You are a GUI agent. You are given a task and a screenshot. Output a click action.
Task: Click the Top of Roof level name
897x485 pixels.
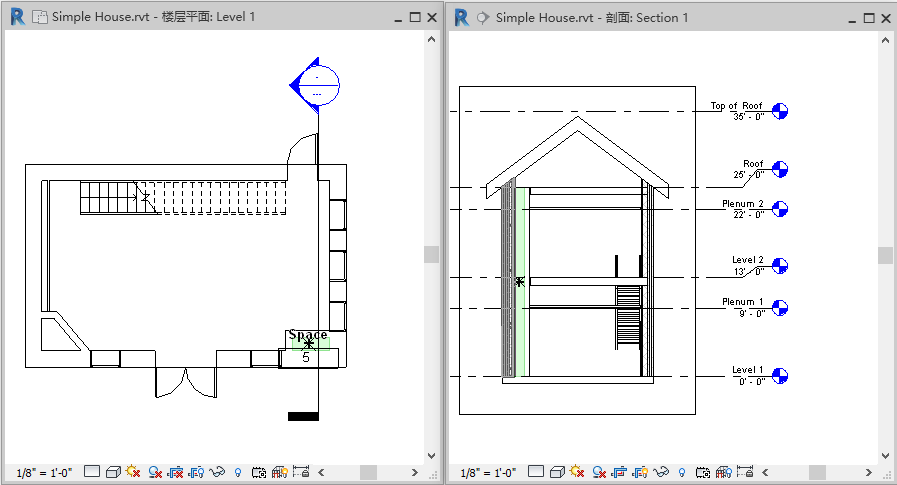(x=737, y=106)
